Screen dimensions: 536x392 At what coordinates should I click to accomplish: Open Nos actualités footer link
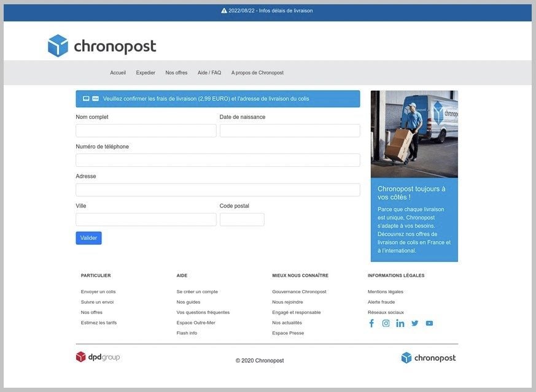pyautogui.click(x=287, y=322)
